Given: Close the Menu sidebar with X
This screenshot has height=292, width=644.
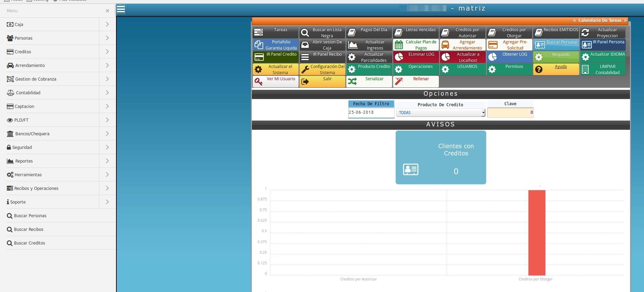Looking at the screenshot, I should pyautogui.click(x=108, y=11).
